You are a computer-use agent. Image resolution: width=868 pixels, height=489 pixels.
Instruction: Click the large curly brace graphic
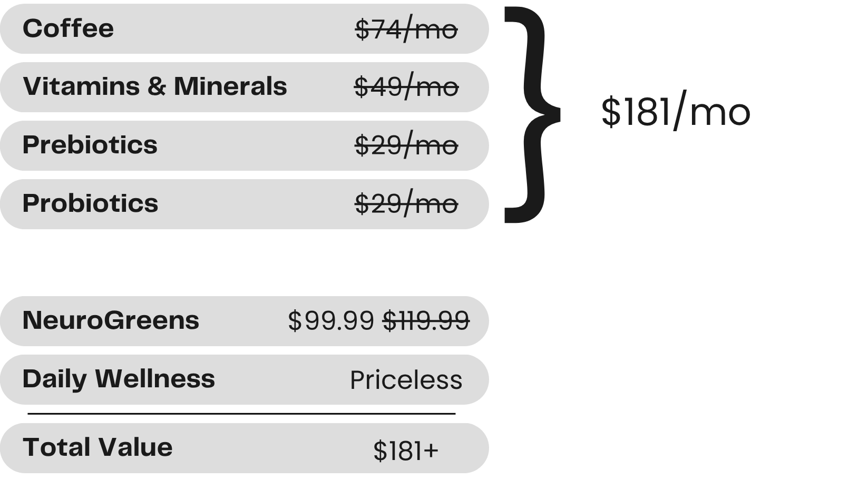tap(532, 115)
